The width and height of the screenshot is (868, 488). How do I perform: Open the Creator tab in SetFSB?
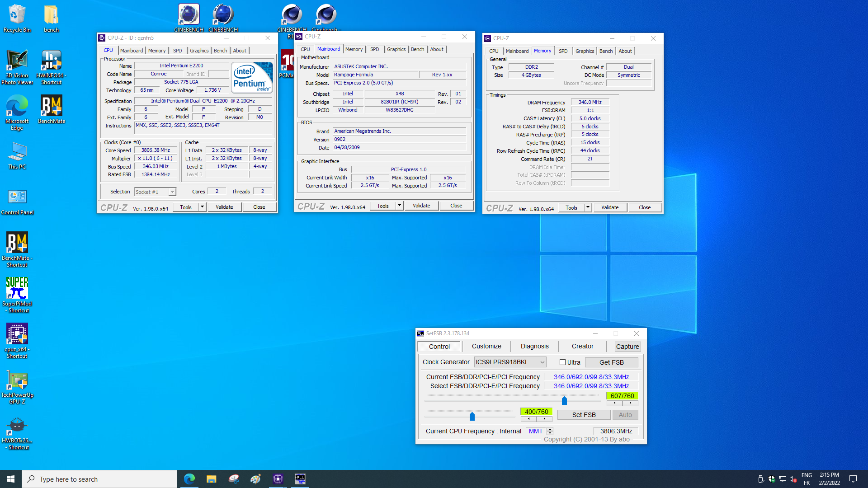tap(582, 347)
